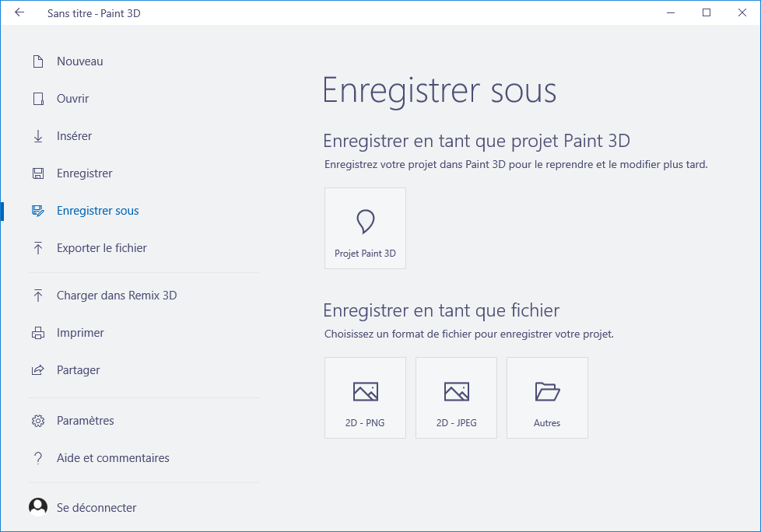
Task: Select the Enregistrer sous menu label
Action: pos(97,211)
